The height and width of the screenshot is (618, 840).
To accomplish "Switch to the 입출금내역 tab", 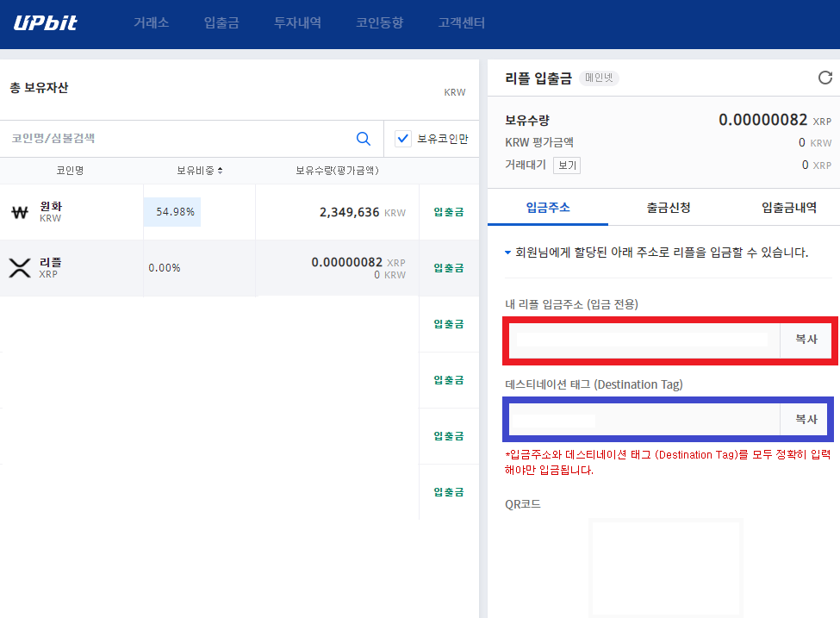I will pos(788,208).
